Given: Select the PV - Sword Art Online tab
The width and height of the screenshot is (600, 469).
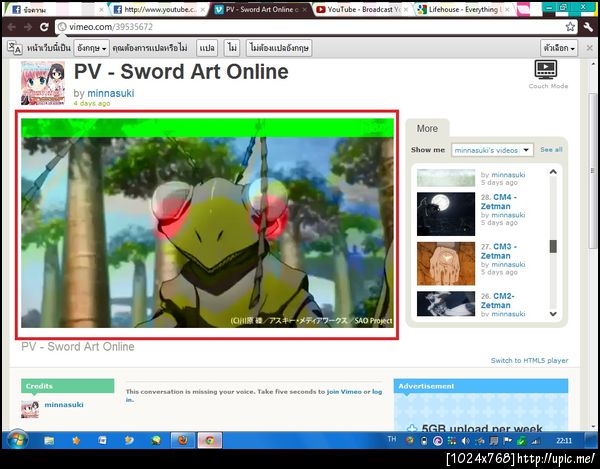Looking at the screenshot, I should 260,10.
